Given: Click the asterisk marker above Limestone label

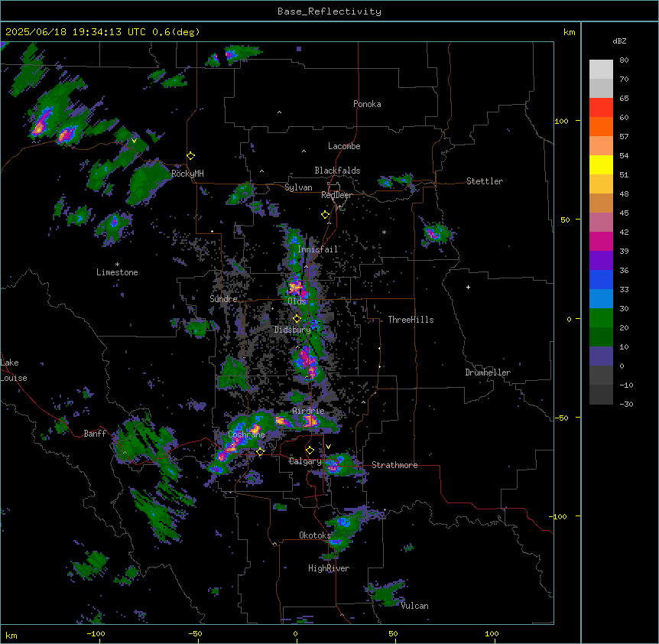Looking at the screenshot, I should point(117,265).
